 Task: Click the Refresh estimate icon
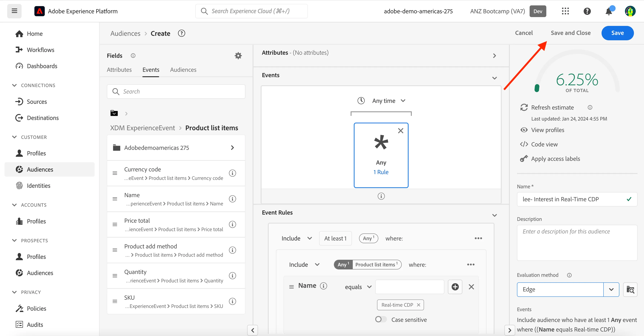point(524,108)
